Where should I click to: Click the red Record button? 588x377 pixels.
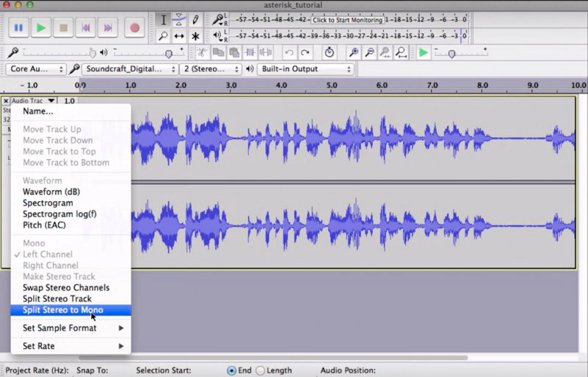134,29
